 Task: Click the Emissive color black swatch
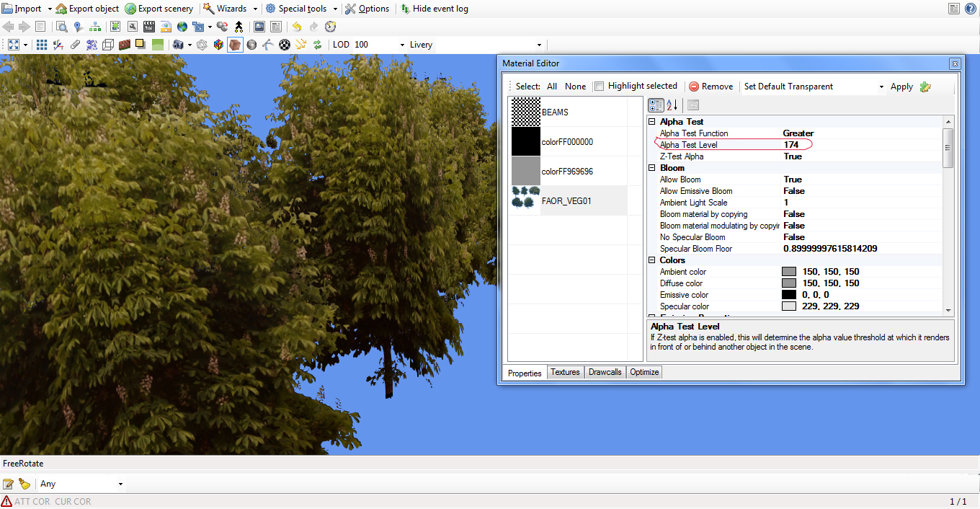tap(789, 295)
